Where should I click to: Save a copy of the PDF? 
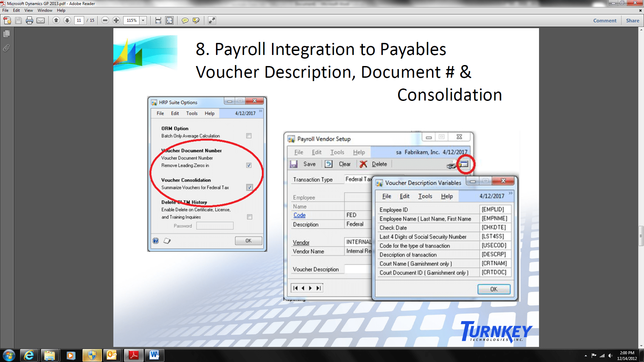pyautogui.click(x=18, y=20)
